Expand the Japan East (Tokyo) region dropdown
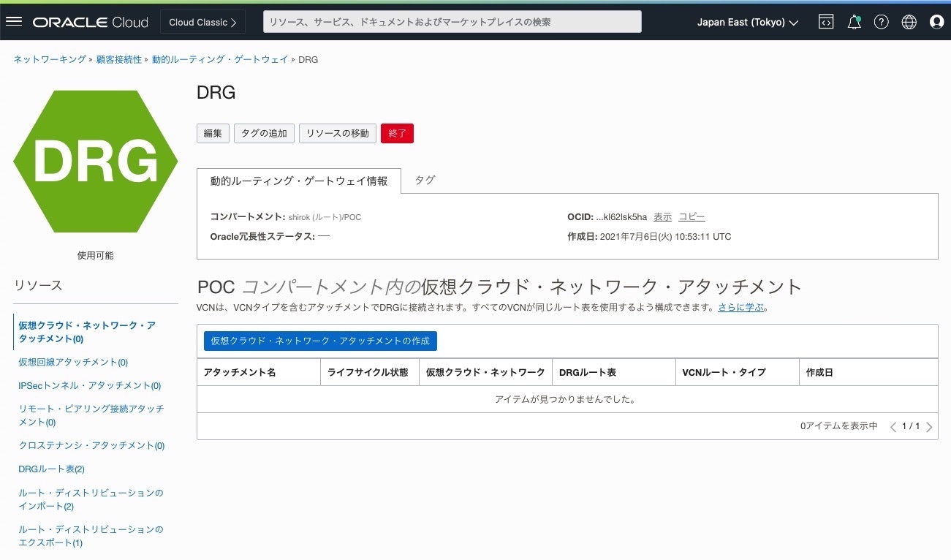The height and width of the screenshot is (560, 951). click(748, 22)
